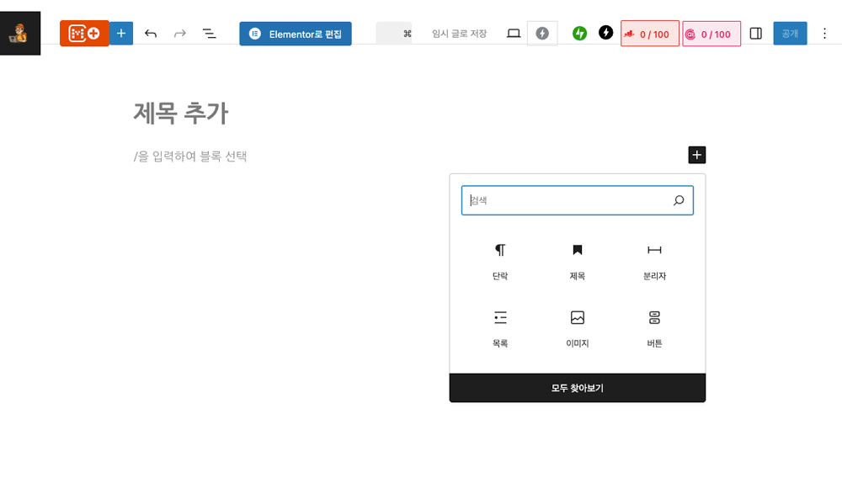Viewport: 842px width, 504px height.
Task: Open the red SEO score 0/100 indicator
Action: [649, 34]
